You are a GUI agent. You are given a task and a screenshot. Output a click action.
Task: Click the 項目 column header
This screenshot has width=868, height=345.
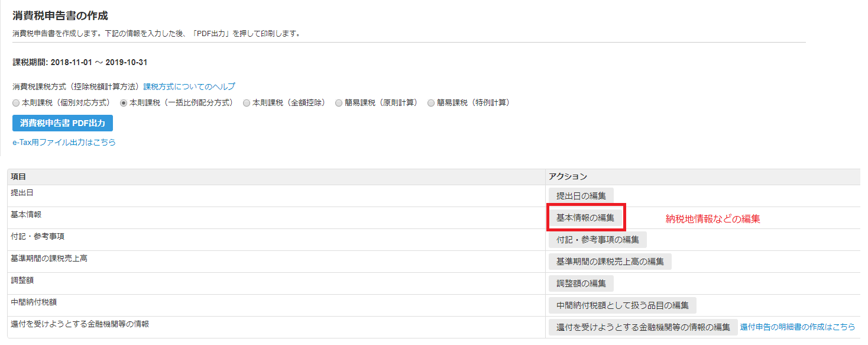(18, 177)
